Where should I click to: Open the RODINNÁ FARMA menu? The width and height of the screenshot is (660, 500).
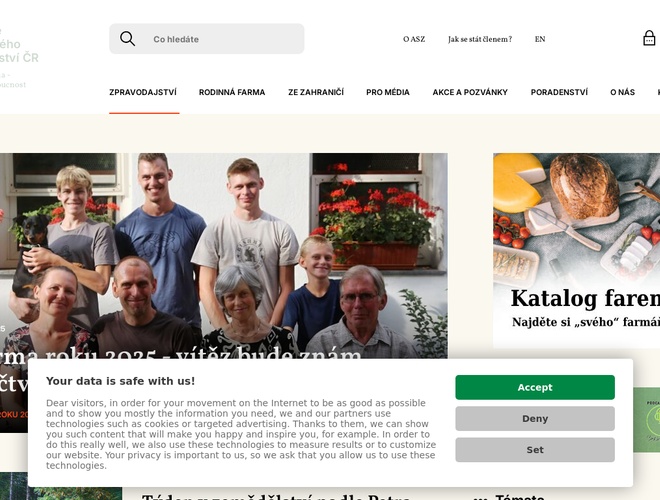click(x=232, y=92)
